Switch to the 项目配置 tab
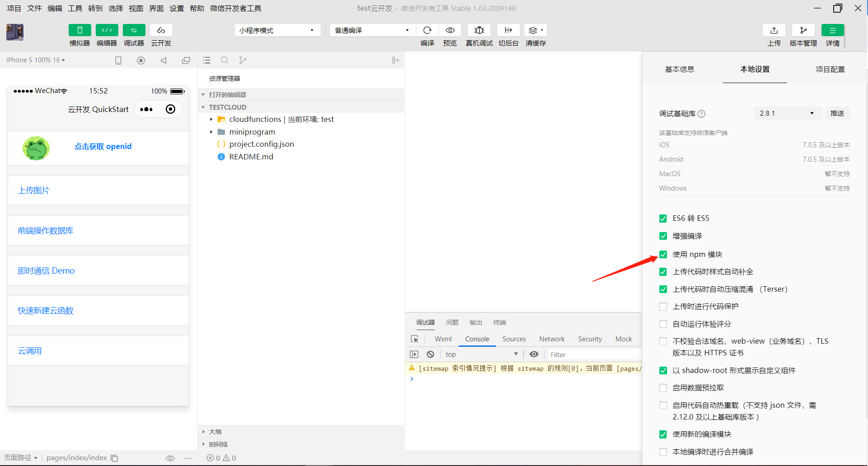868x466 pixels. tap(830, 69)
